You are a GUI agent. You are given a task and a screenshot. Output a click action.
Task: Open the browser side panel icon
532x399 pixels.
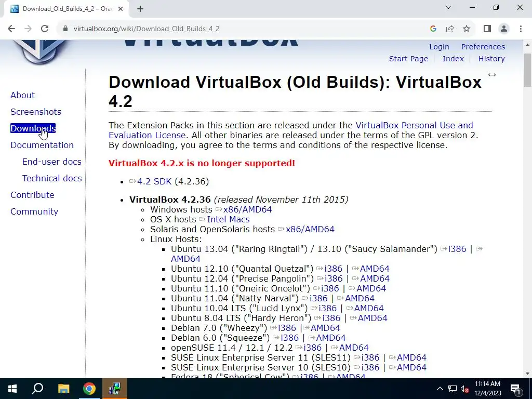pos(487,29)
